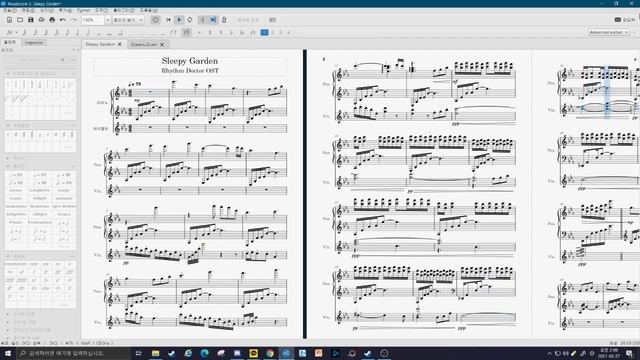Toggle MIDI input button
Viewport: 640px width, 360px height.
(x=155, y=20)
